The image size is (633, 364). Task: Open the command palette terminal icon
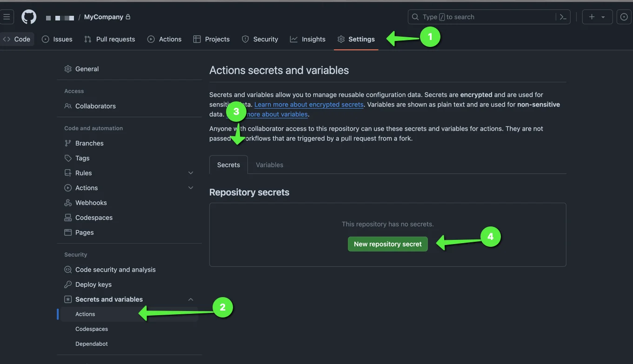[563, 17]
